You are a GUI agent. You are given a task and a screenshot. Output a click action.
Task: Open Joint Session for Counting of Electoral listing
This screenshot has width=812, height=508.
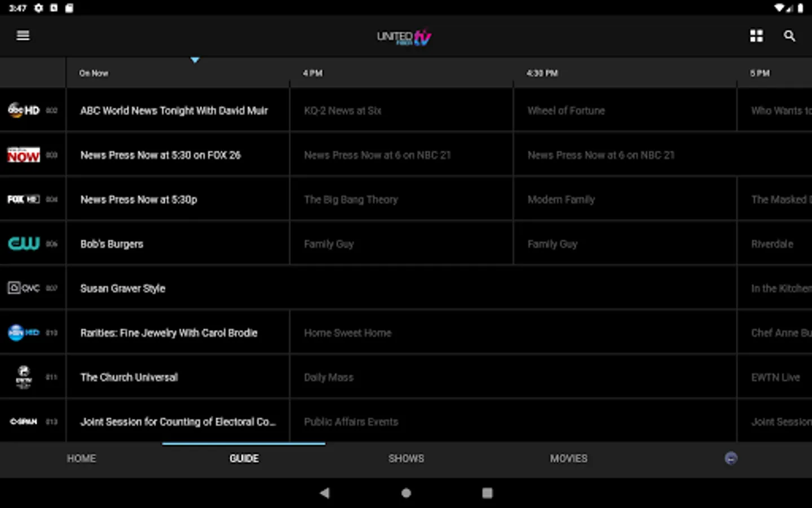[178, 421]
